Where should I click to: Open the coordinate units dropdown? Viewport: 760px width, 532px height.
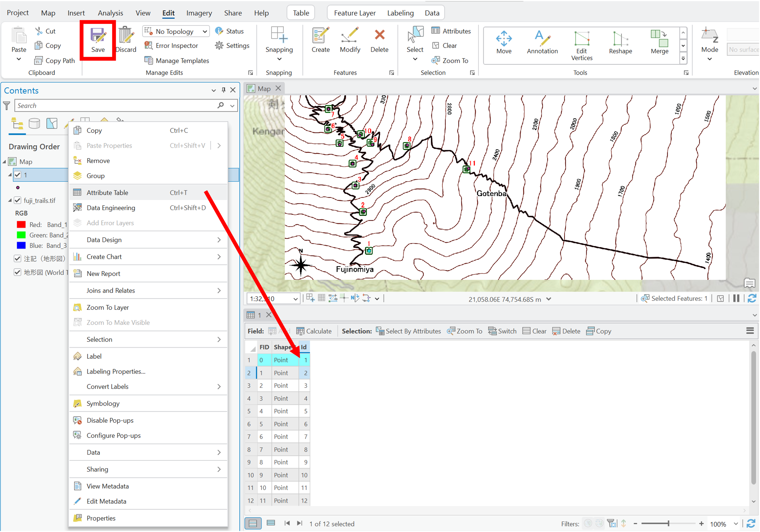549,299
